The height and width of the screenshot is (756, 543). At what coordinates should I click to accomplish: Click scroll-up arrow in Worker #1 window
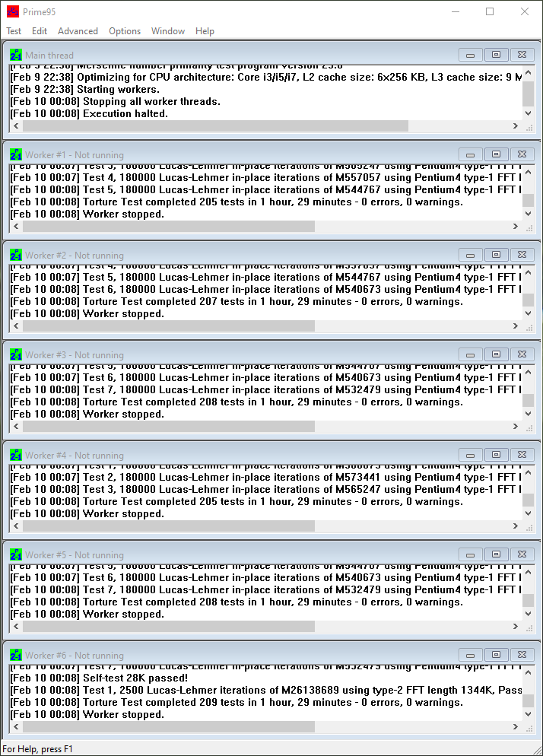coord(529,173)
